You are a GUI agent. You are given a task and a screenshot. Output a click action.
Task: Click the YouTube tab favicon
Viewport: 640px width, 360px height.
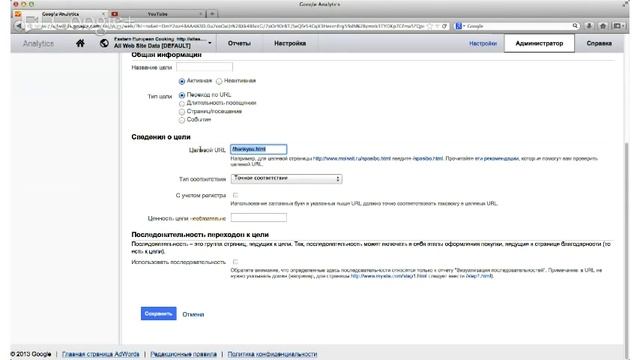[115, 14]
